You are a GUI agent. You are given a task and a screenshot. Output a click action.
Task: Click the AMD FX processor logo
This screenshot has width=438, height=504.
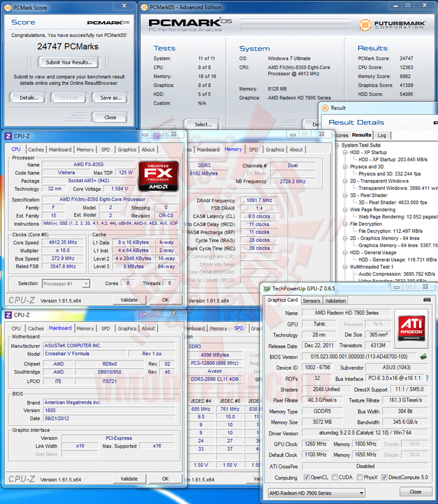pos(158,176)
